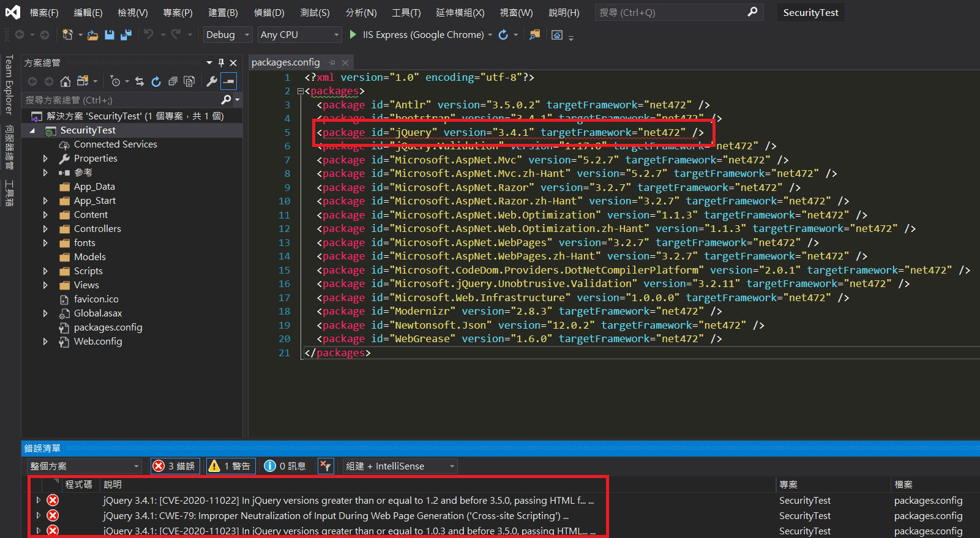The height and width of the screenshot is (538, 980).
Task: Click Refresh icon in Solution Explorer toolbar
Action: 156,81
